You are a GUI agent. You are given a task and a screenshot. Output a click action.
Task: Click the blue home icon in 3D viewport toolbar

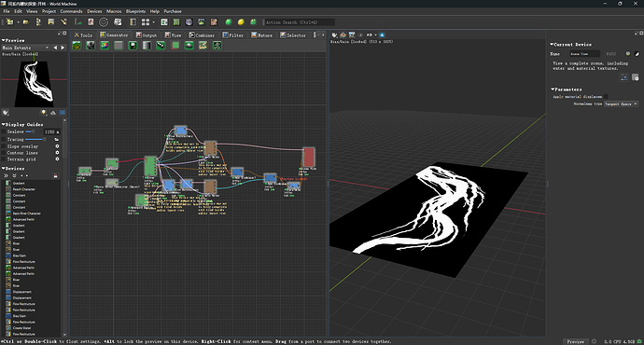[x=382, y=34]
